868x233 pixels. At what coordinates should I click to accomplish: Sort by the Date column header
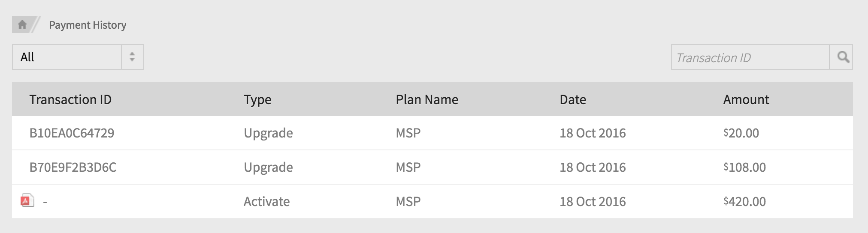point(573,100)
